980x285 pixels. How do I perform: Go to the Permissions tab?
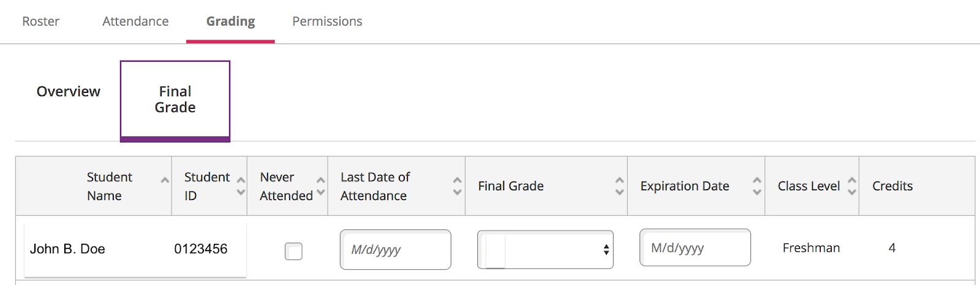327,21
